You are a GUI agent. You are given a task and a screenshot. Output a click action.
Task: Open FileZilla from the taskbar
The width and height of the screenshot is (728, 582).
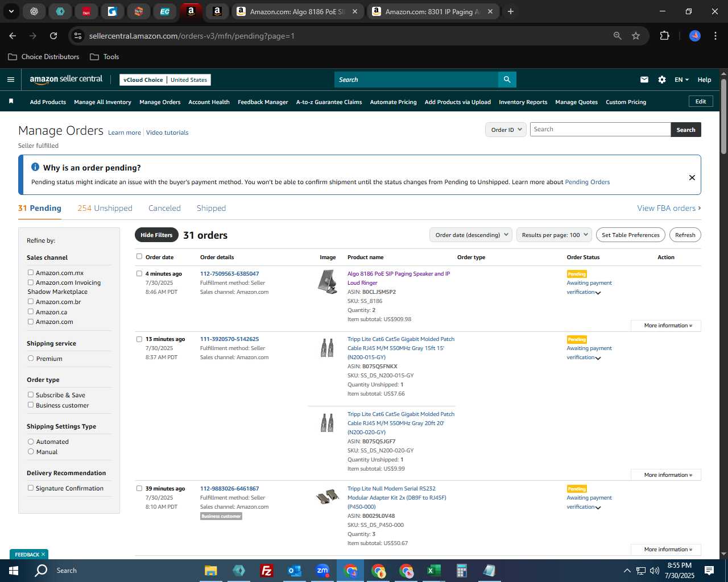tap(266, 571)
